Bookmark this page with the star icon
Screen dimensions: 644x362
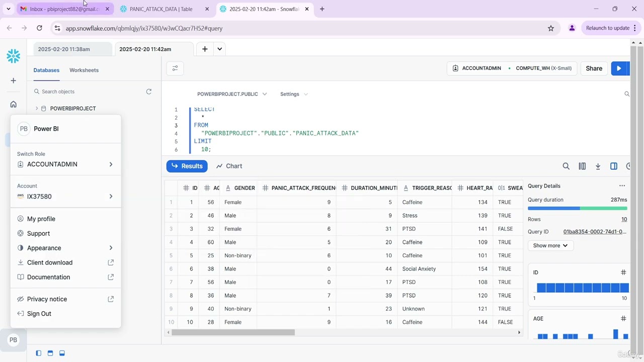551,28
